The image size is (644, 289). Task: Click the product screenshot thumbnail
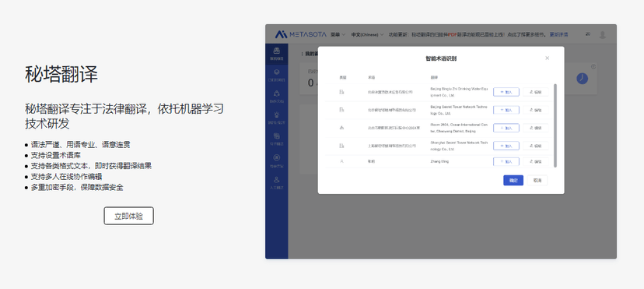click(441, 142)
